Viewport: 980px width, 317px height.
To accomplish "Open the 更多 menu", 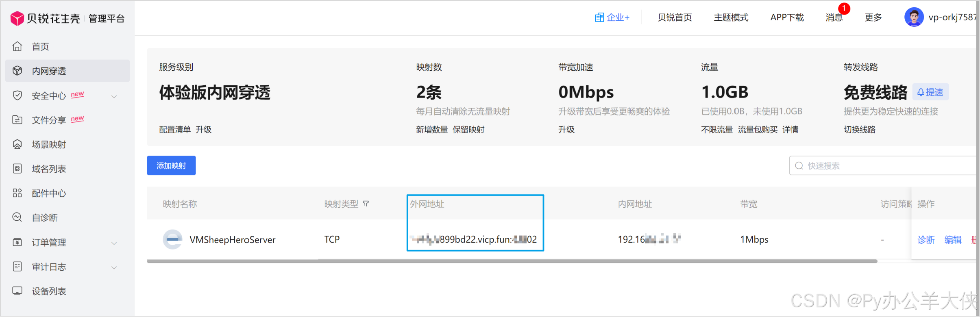I will (873, 17).
